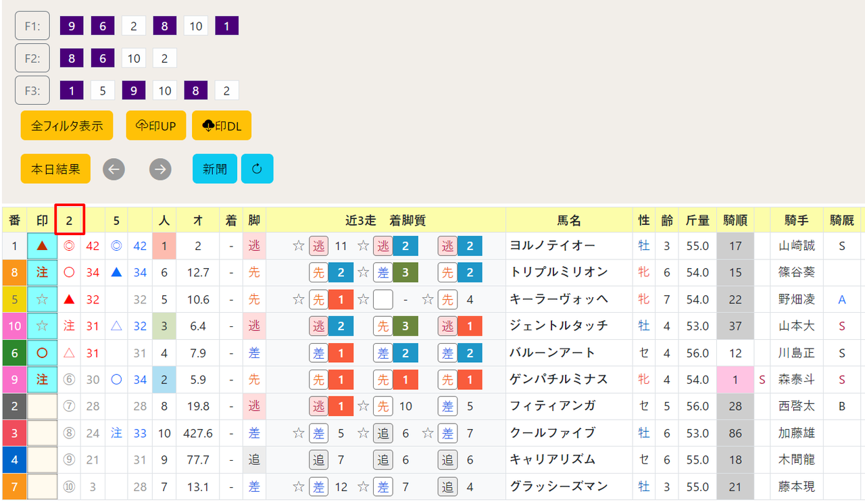Sort by the 騎手 column header
This screenshot has height=504, width=865.
point(796,220)
